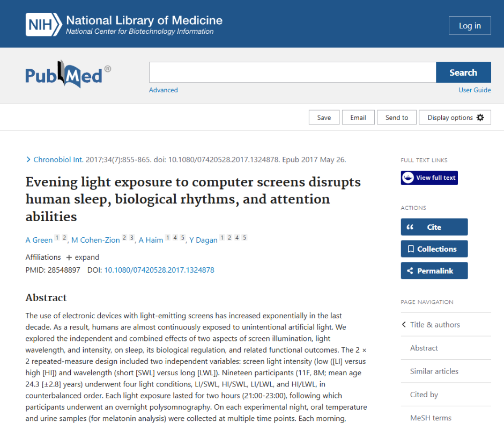Image resolution: width=504 pixels, height=423 pixels.
Task: Click the Abstract heading
Action: [x=46, y=297]
